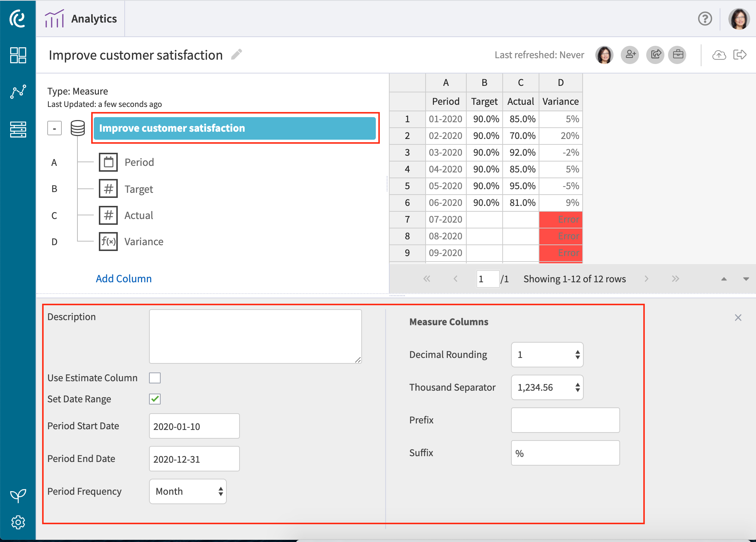
Task: Uncheck the Set Date Range checkbox
Action: 154,399
